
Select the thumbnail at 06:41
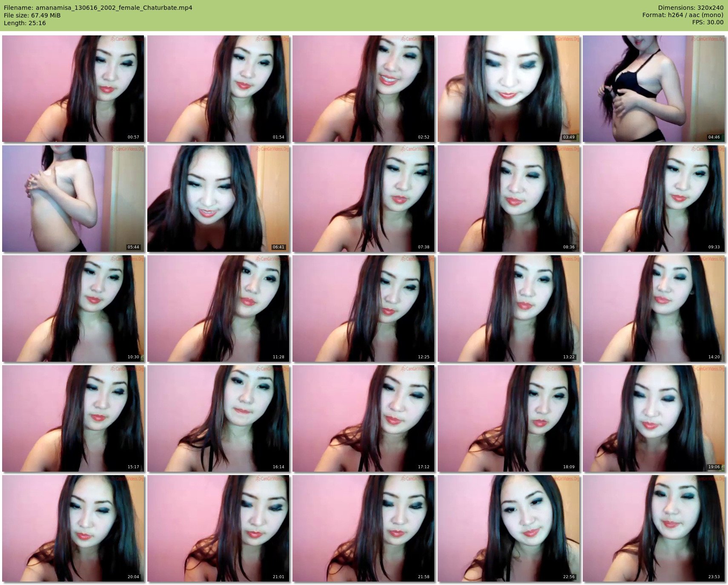(x=218, y=198)
